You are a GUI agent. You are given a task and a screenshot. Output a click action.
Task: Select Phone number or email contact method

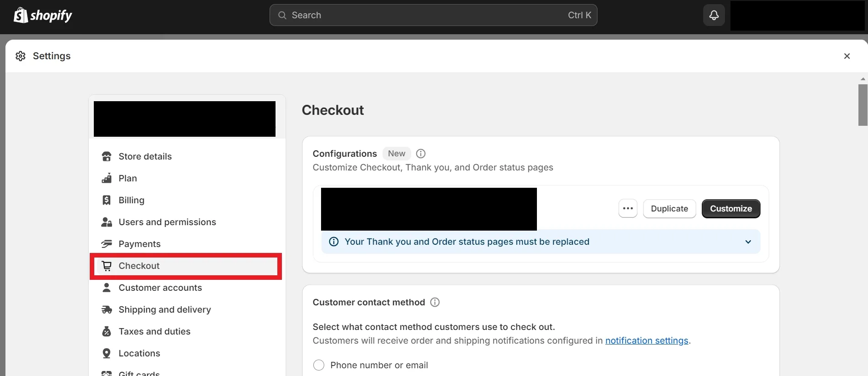pyautogui.click(x=318, y=365)
